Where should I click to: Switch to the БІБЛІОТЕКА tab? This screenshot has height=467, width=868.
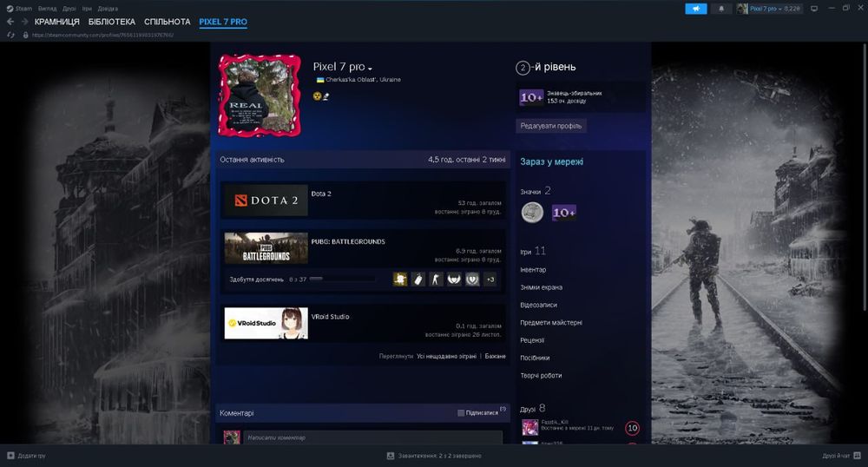[x=112, y=22]
